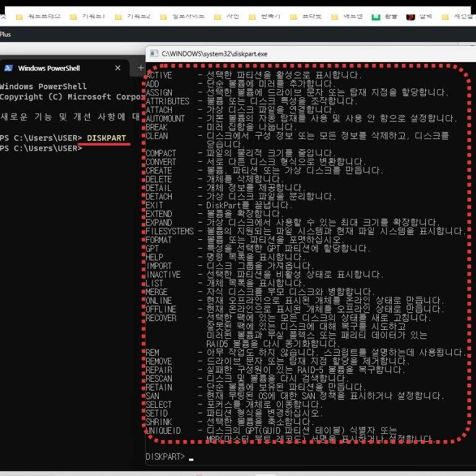Click the FILESYSTEMS command row
Image resolution: width=476 pixels, height=476 pixels.
coord(306,231)
